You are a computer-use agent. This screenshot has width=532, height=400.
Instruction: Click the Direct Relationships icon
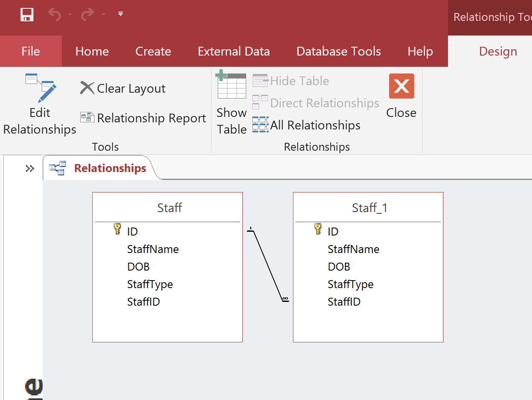[x=260, y=102]
